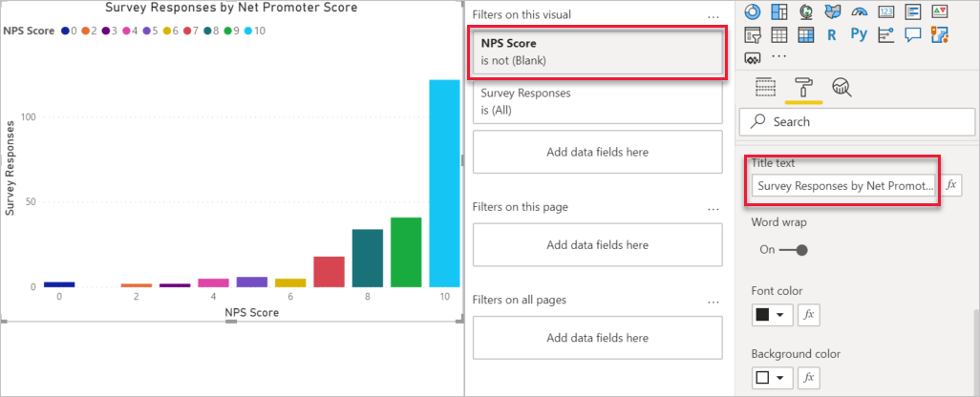Click the format pane vertical scrollbar
The image size is (980, 397).
click(975, 352)
